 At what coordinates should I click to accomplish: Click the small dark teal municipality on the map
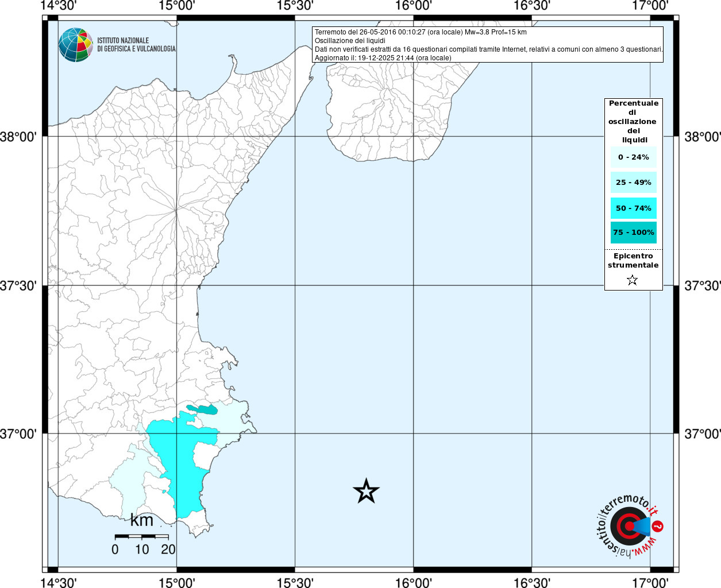pos(203,409)
